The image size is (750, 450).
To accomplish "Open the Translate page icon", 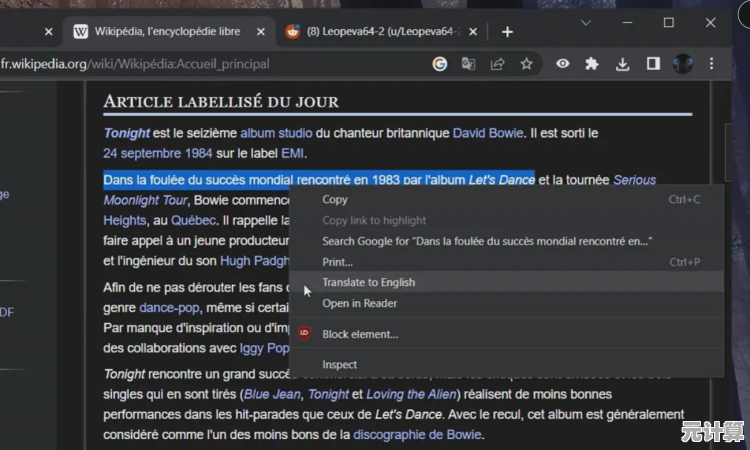I will (x=468, y=64).
